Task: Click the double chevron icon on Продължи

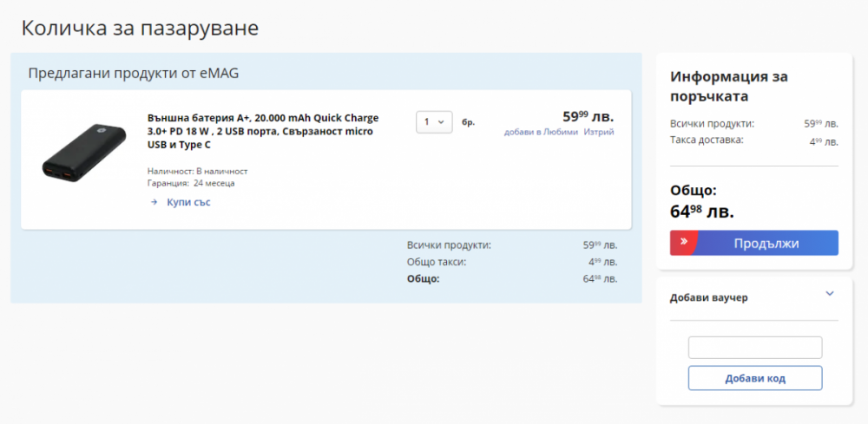Action: [x=684, y=243]
